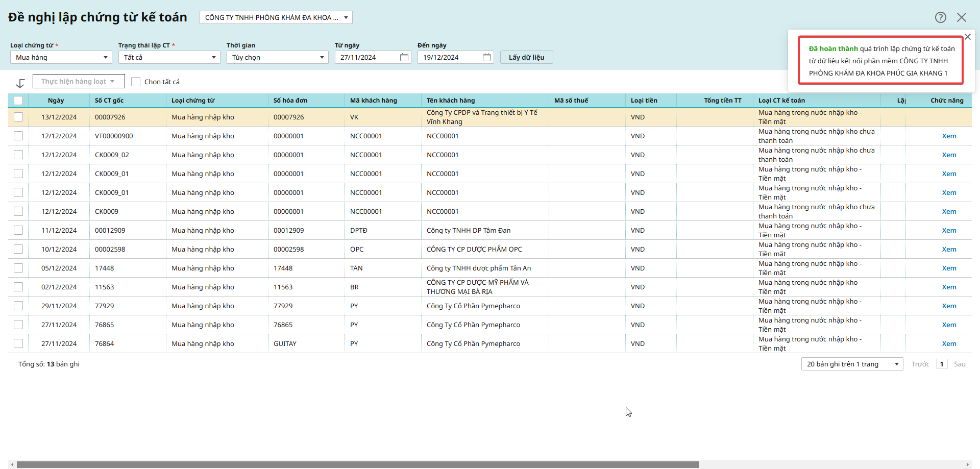Select the Công ty TNHH dược phẩm Tân An cell
The width and height of the screenshot is (980, 469).
click(x=485, y=268)
